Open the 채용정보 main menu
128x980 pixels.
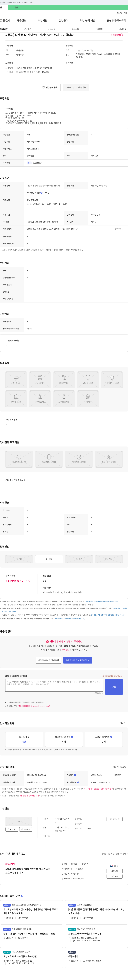[22, 21]
